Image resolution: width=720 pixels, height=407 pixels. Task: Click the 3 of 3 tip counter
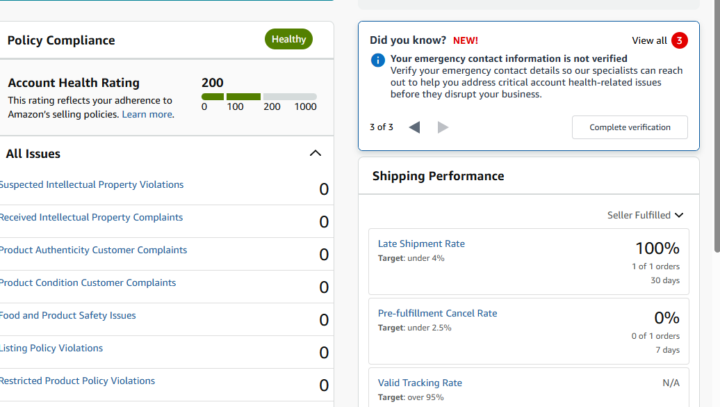tap(382, 127)
